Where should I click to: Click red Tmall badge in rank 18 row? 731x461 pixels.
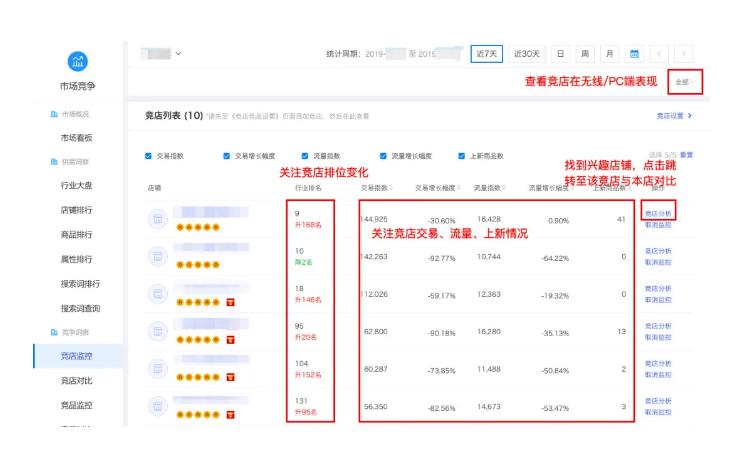pos(230,302)
